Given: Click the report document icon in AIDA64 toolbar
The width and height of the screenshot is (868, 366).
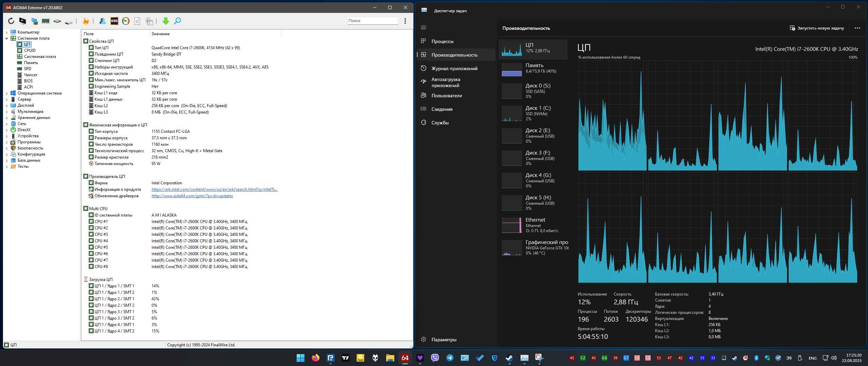Looking at the screenshot, I should [x=137, y=21].
